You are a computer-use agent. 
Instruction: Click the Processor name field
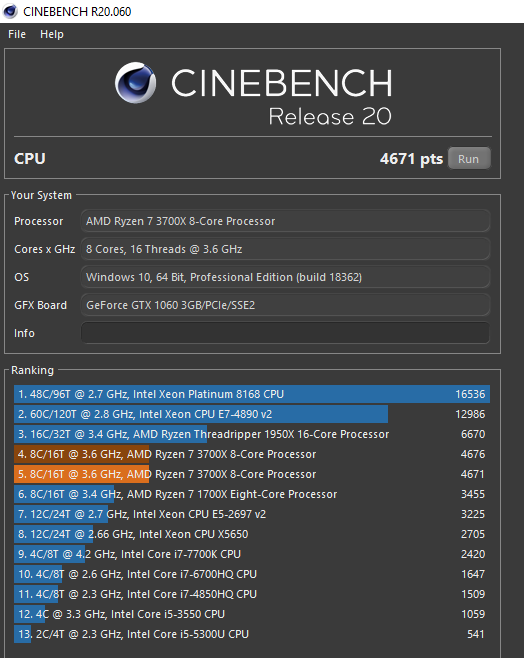(285, 221)
